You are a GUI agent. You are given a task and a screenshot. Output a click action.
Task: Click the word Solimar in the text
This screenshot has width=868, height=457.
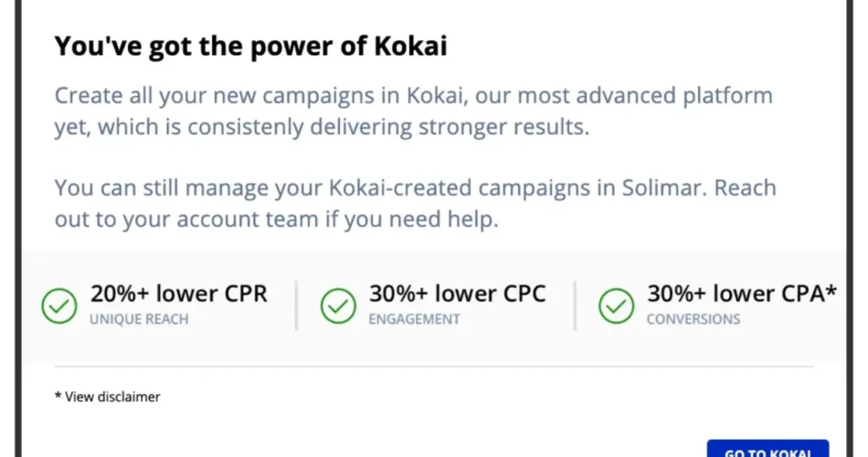click(664, 187)
